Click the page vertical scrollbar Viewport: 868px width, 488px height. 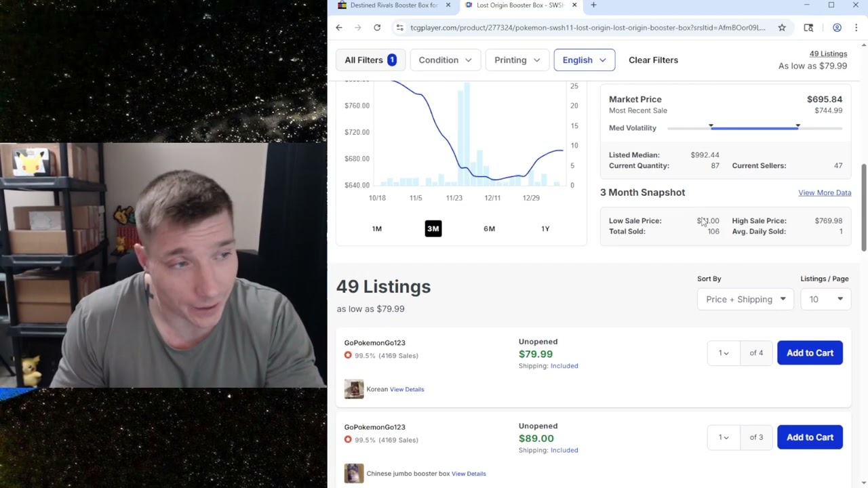863,207
